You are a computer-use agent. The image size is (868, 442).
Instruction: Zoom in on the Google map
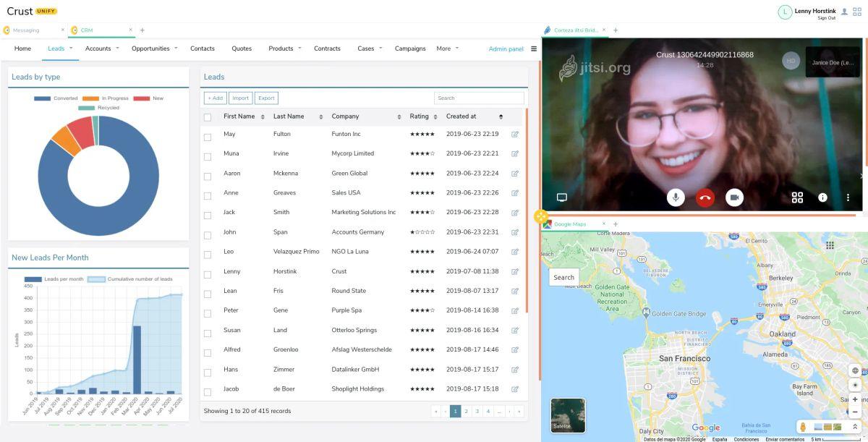click(855, 399)
